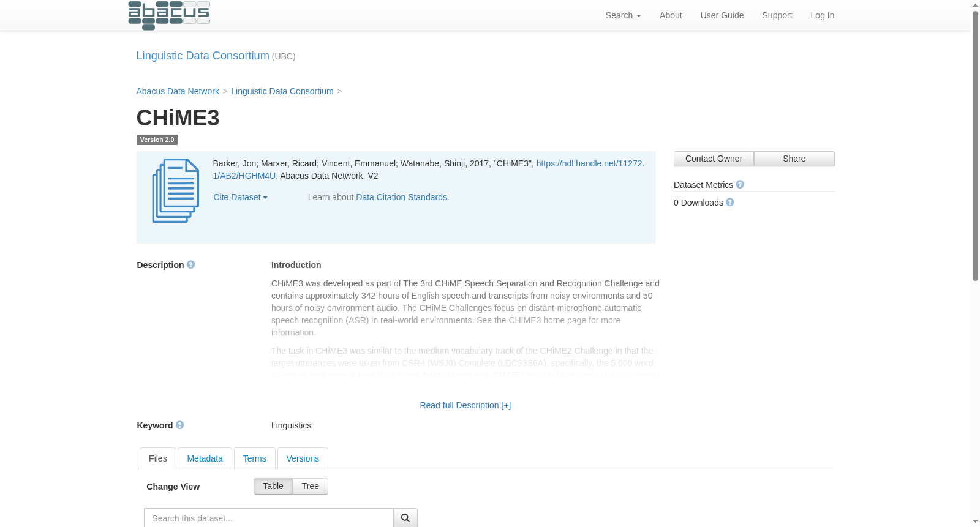Image resolution: width=980 pixels, height=527 pixels.
Task: Click the Search this dataset field
Action: (x=269, y=518)
